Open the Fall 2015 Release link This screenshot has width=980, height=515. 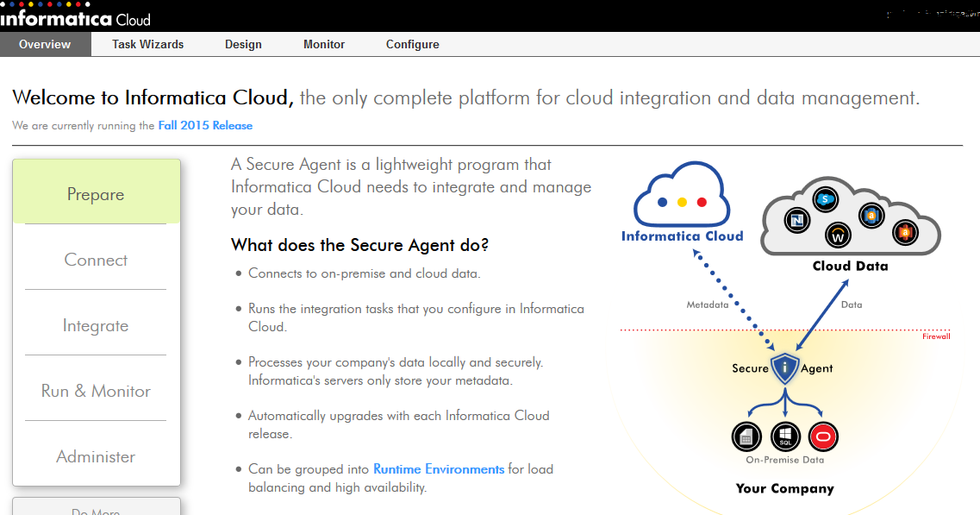pyautogui.click(x=205, y=125)
